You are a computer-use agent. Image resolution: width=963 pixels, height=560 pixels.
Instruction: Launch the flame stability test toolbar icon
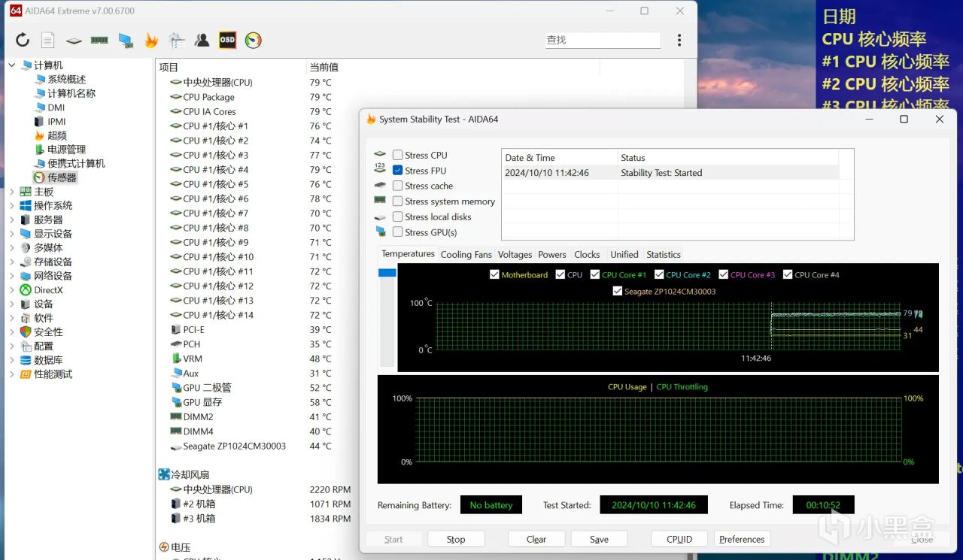(151, 41)
